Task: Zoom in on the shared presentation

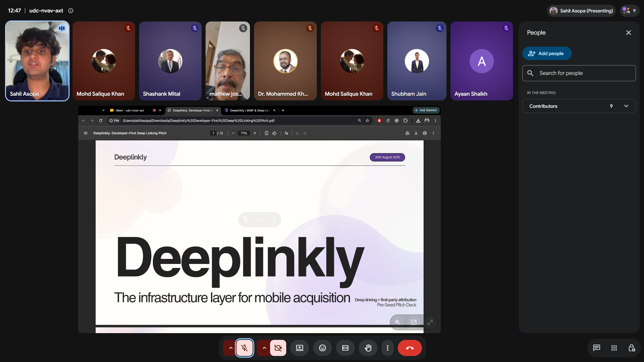Action: pyautogui.click(x=397, y=322)
